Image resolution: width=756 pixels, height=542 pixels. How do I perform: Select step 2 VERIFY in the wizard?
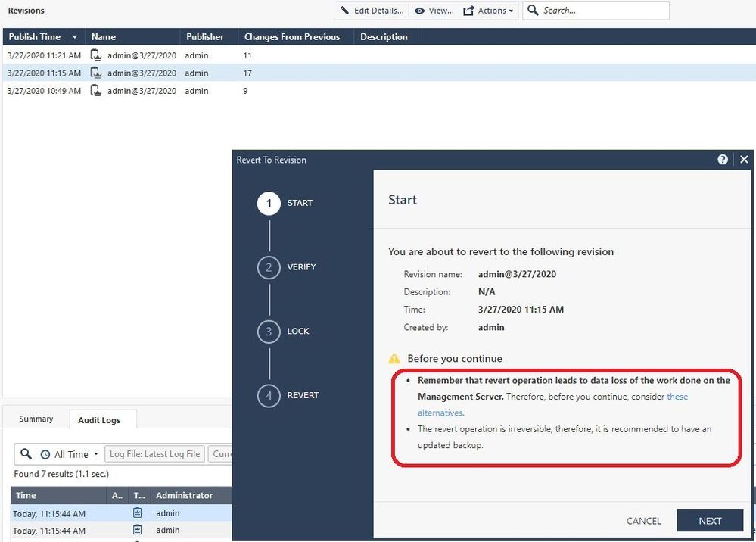tap(287, 267)
